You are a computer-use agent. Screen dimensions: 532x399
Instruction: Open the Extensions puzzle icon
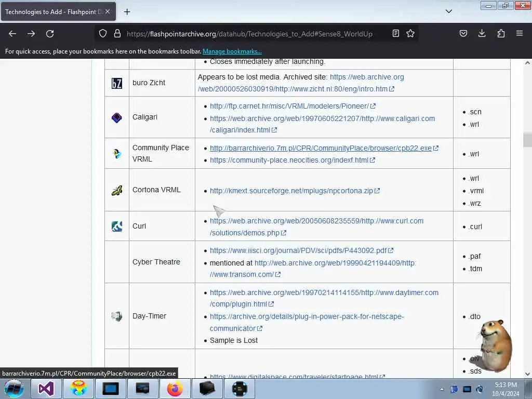[x=501, y=33]
